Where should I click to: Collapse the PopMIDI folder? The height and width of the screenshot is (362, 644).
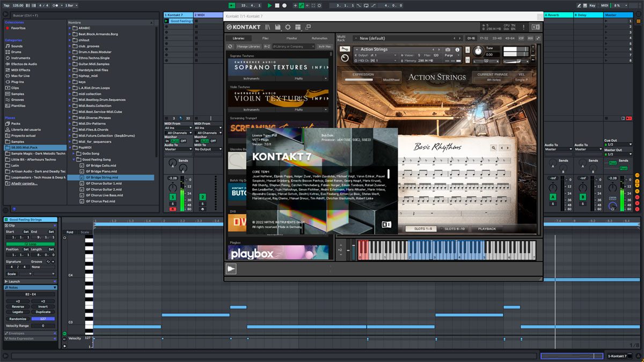(x=70, y=147)
